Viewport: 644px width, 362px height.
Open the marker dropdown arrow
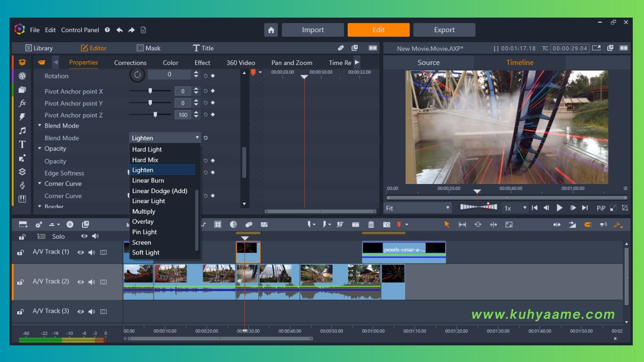point(407,225)
